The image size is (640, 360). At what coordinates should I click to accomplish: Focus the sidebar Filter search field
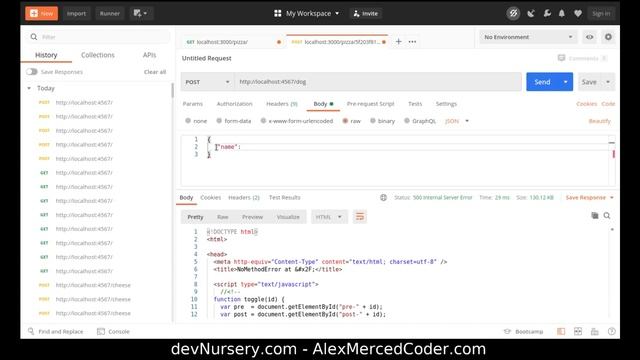point(99,37)
